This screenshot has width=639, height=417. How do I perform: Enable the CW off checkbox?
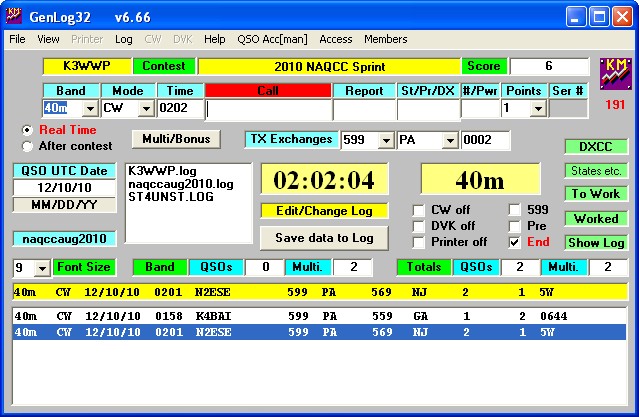421,210
